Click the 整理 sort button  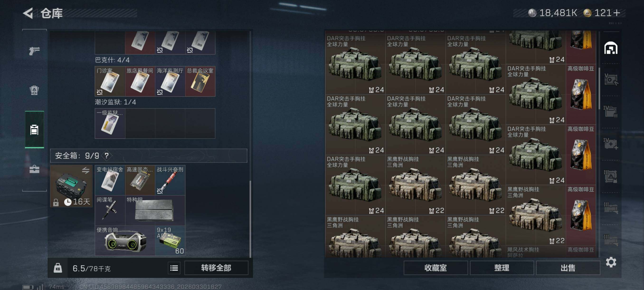click(x=502, y=268)
